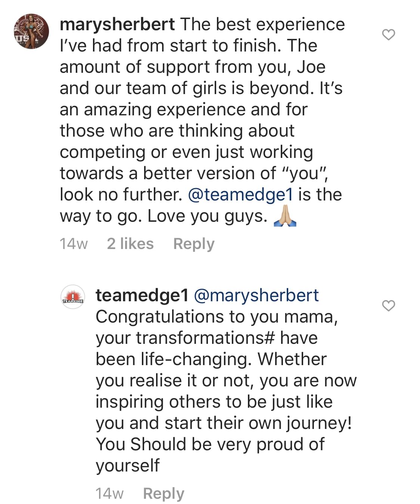Open teamedge1's profile avatar

pyautogui.click(x=73, y=297)
